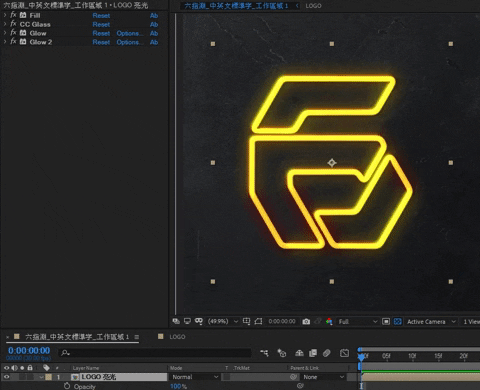The width and height of the screenshot is (480, 390).
Task: Switch to the LOGO timeline tab
Action: point(177,337)
